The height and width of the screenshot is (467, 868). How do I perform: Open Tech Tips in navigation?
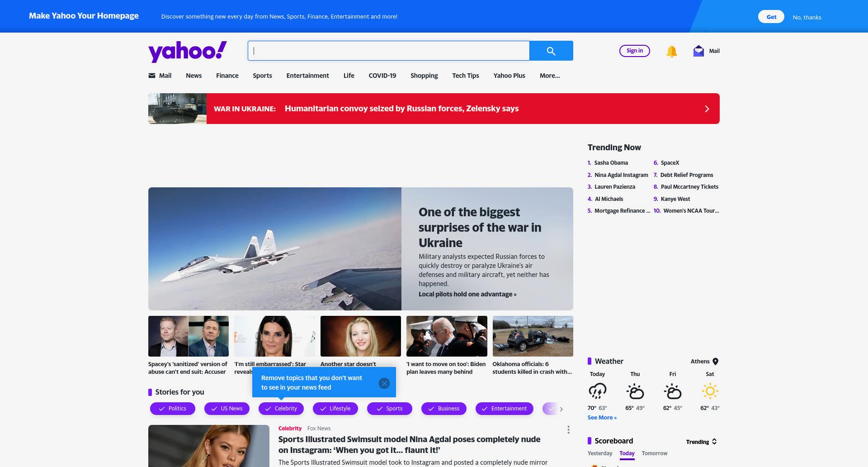pos(466,76)
